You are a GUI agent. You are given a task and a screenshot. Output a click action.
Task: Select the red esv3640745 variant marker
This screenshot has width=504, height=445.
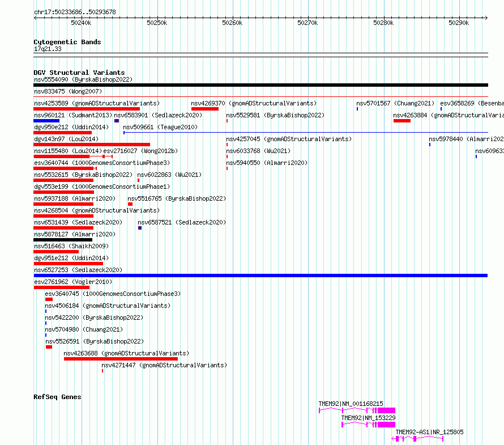[49, 299]
